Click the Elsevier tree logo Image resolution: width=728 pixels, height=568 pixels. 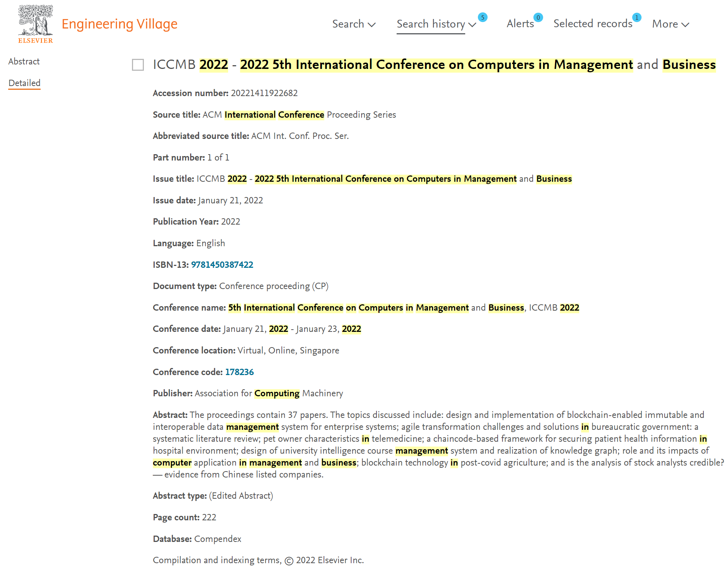[35, 24]
